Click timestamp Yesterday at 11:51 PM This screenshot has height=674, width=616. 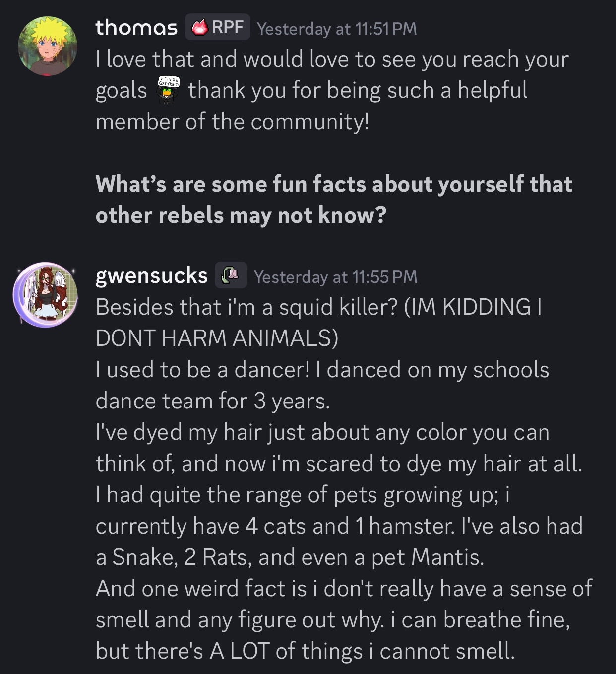pyautogui.click(x=337, y=29)
